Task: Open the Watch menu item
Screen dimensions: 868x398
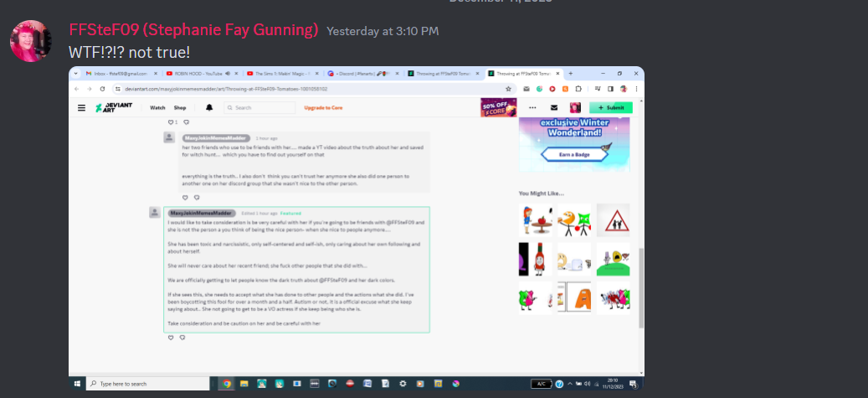Action: (x=157, y=107)
